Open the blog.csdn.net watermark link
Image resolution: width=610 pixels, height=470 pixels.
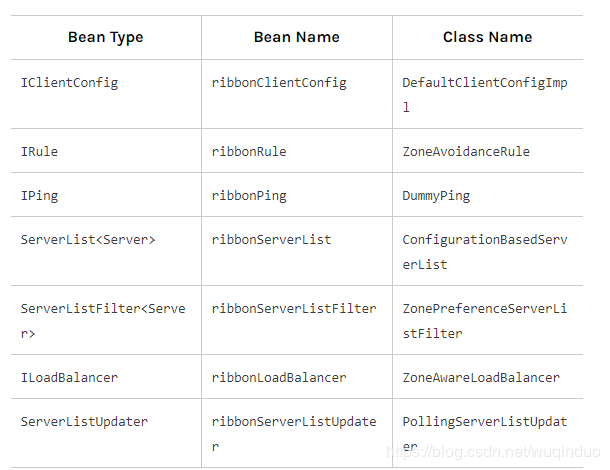point(492,453)
